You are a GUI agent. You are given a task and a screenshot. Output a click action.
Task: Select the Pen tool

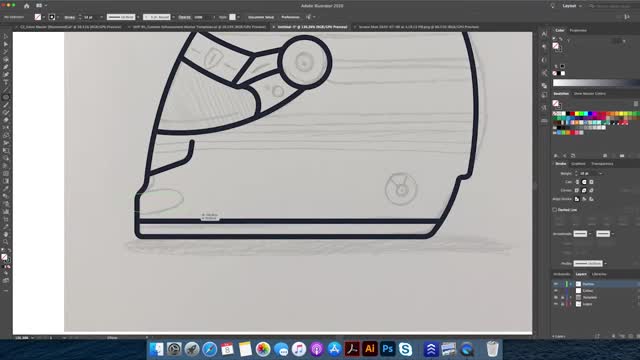pos(6,67)
